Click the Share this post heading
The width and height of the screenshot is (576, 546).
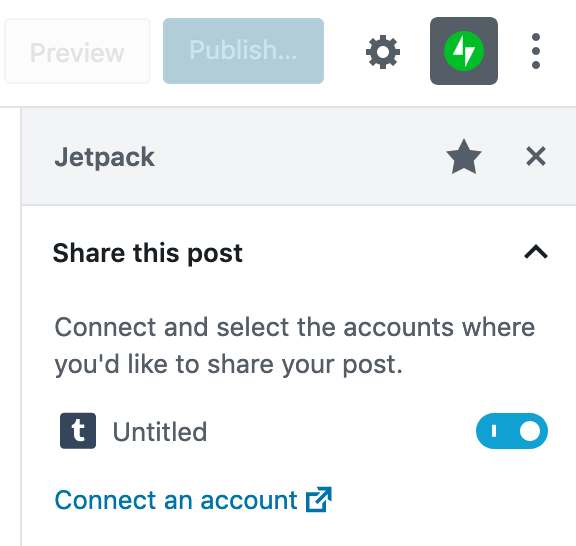coord(148,253)
